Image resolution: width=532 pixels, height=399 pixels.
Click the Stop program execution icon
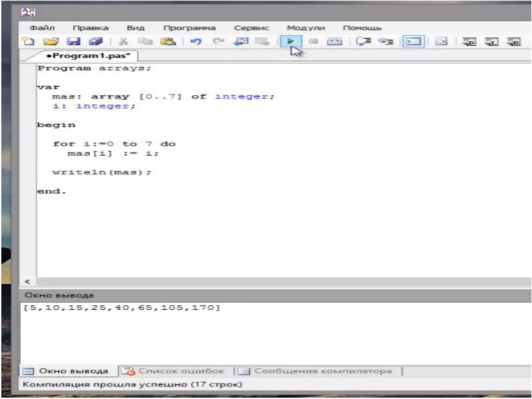[313, 41]
